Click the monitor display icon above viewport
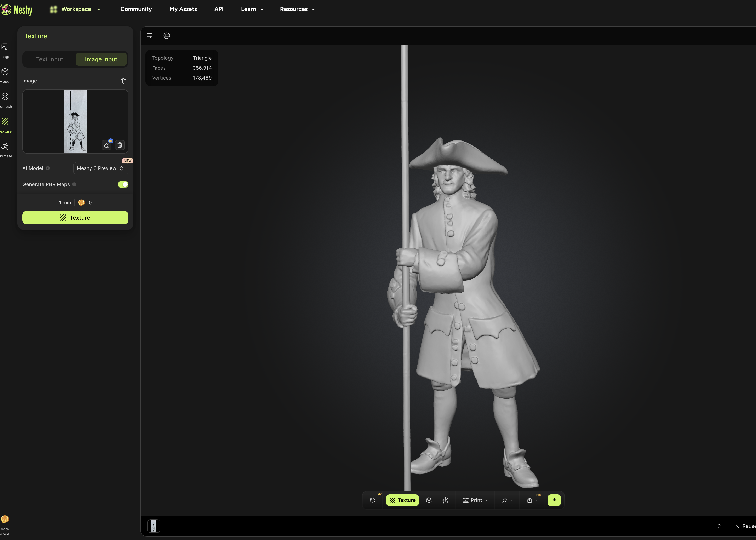The width and height of the screenshot is (756, 540). [x=150, y=36]
